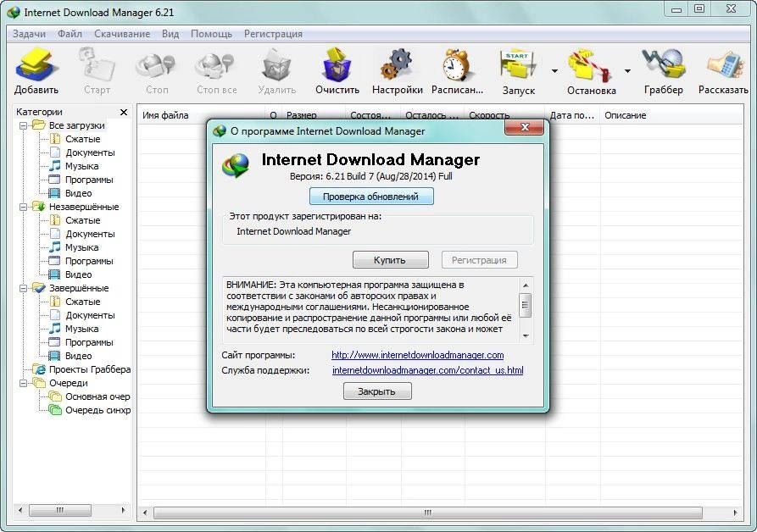Screen dimensions: 757x532
Task: Launch the Граббер toolbar icon
Action: click(x=664, y=64)
